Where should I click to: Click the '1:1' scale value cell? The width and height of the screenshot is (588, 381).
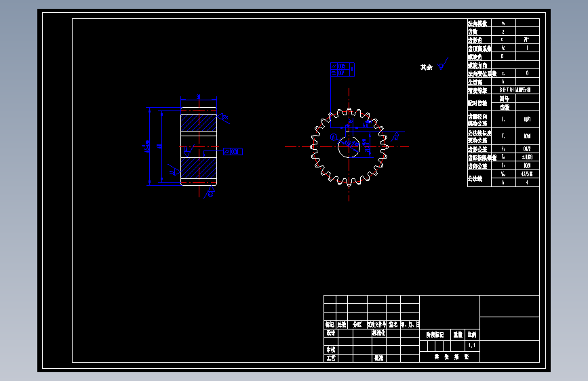[472, 345]
